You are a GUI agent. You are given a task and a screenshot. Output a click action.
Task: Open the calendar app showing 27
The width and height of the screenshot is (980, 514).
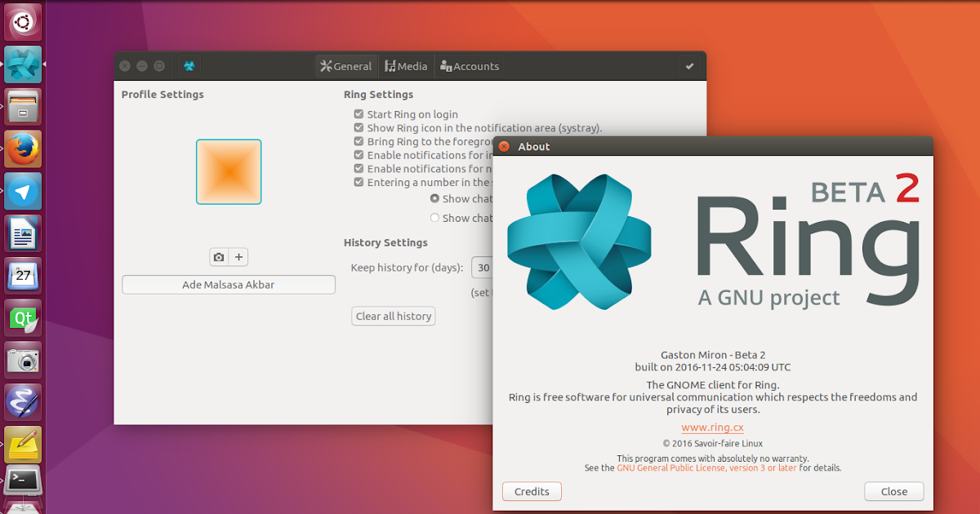point(22,275)
